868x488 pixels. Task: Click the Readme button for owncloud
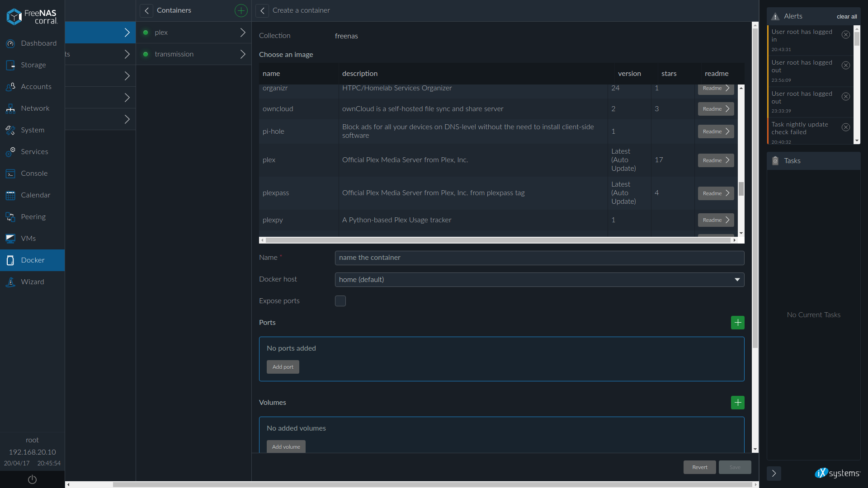point(715,108)
